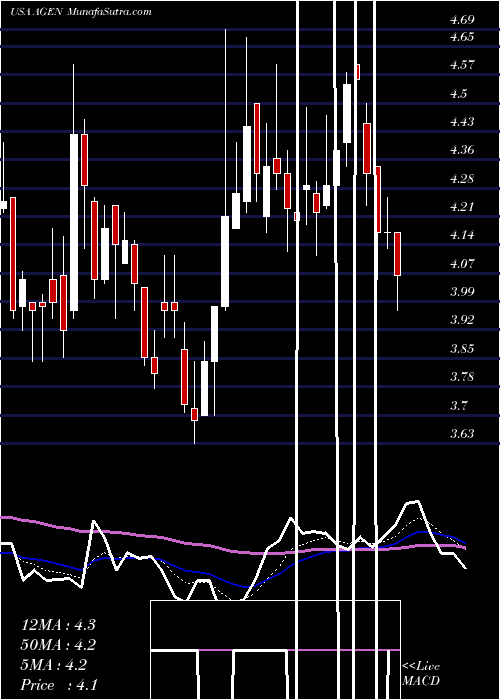
Task: Click the 4.57 price axis label
Action: pyautogui.click(x=462, y=65)
